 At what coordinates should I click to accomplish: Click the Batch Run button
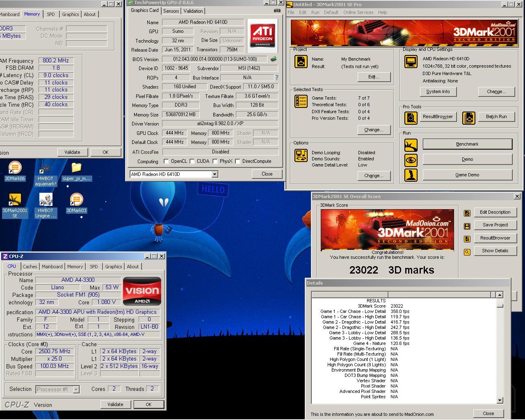[x=496, y=116]
